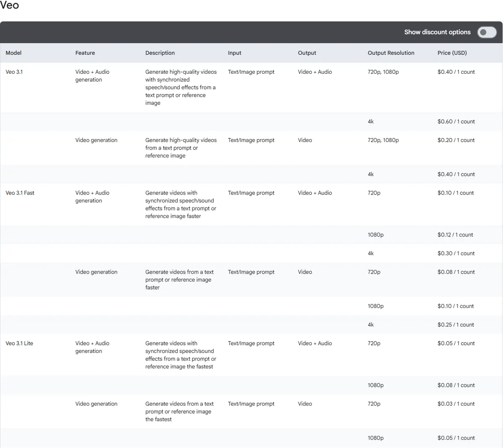
Task: Click the $0.40 price for Veo 3.1 video-only 4k
Action: tap(456, 174)
